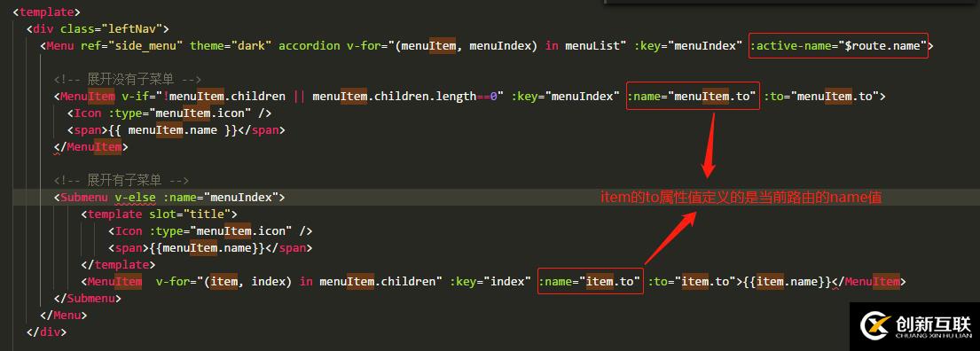980x351 pixels.
Task: Click the </MenuItem> closing tag on its own line
Action: click(91, 147)
